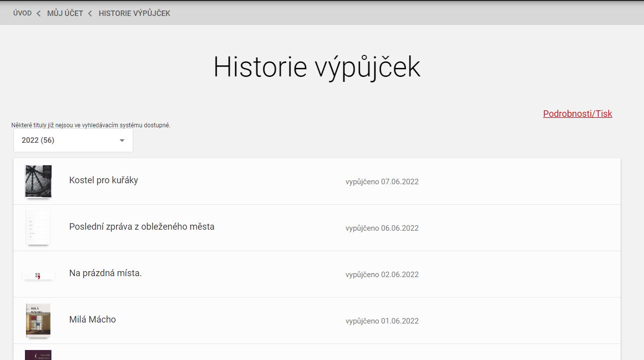The height and width of the screenshot is (360, 644).
Task: Click the loan date 02.06.2022
Action: [382, 275]
